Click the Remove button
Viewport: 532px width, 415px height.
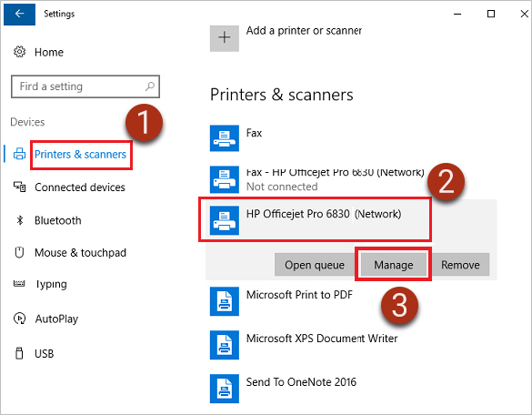pyautogui.click(x=460, y=265)
